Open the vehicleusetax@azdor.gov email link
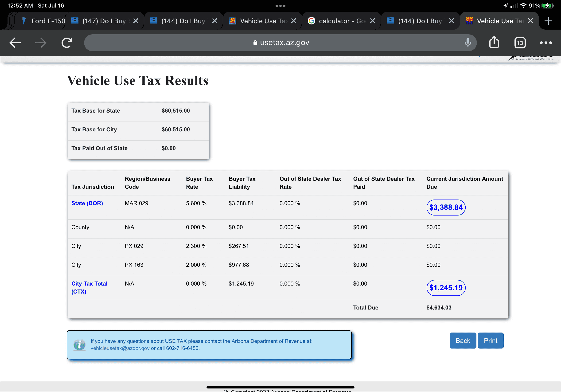Viewport: 561px width, 392px height. [x=120, y=348]
